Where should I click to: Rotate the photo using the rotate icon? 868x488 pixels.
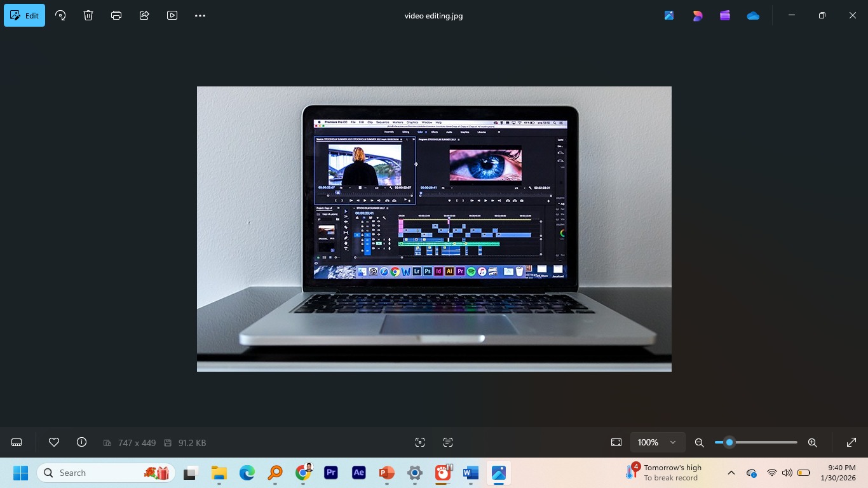coord(60,15)
